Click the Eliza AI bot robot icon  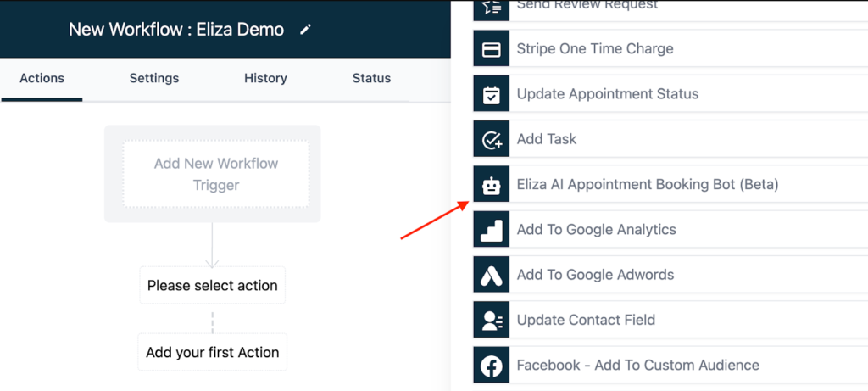492,184
